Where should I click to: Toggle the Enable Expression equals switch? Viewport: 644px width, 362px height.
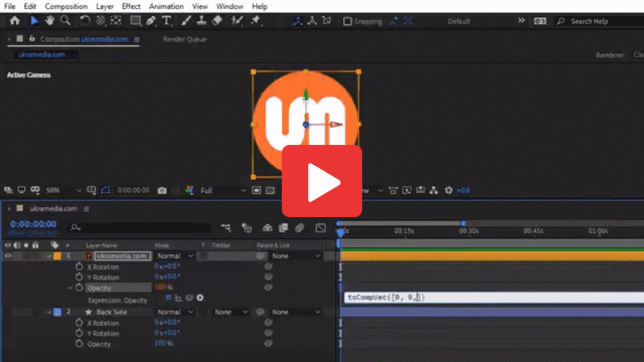(168, 298)
